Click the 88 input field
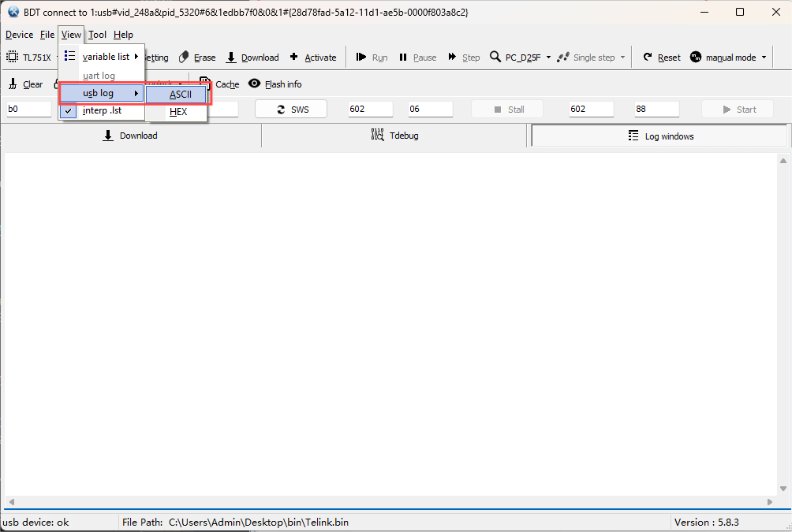 (656, 109)
